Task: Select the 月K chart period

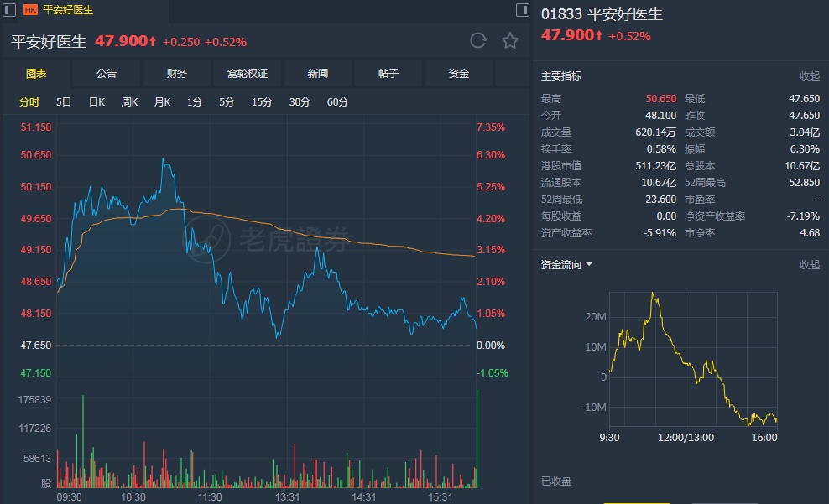Action: [x=162, y=102]
